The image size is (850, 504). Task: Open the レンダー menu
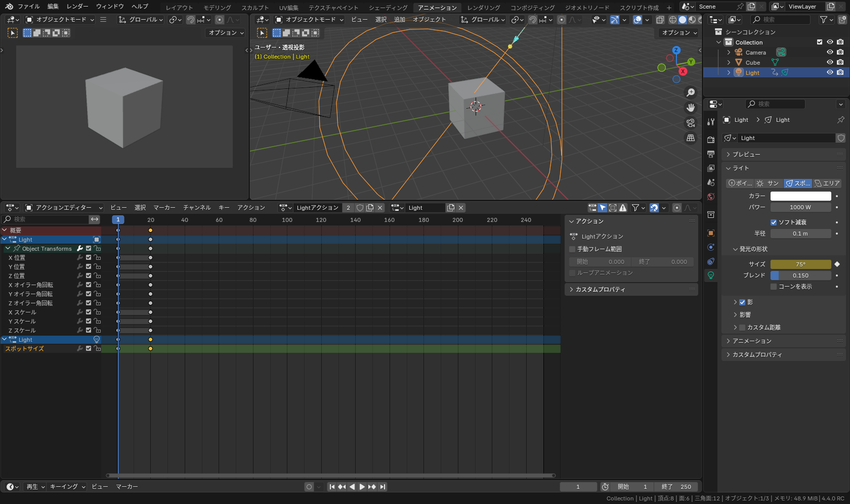(x=77, y=7)
